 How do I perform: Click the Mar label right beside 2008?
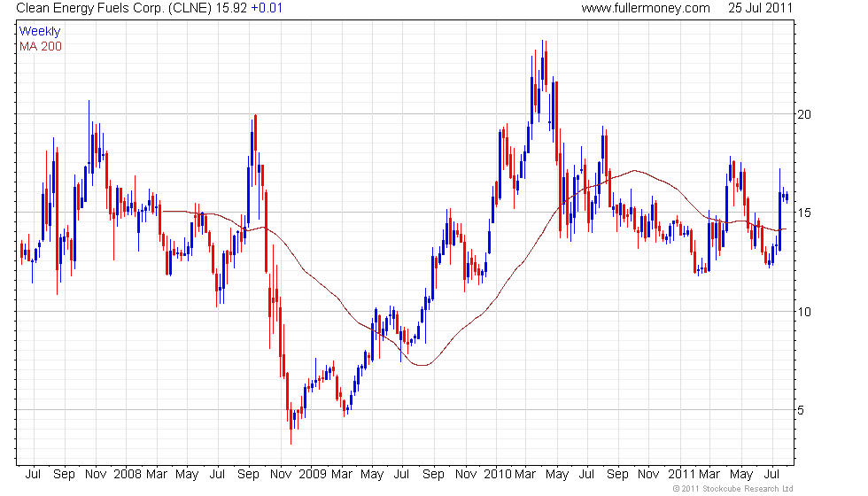(x=157, y=475)
